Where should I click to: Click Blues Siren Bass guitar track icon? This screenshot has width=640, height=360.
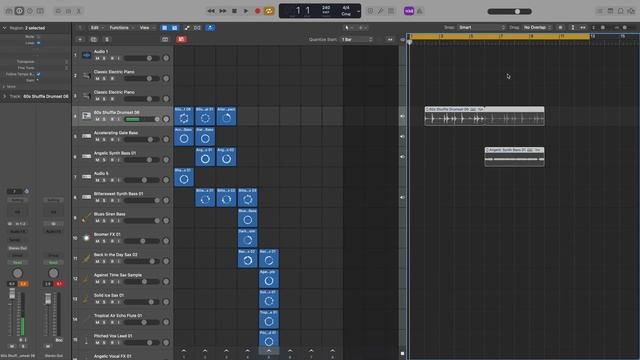tap(87, 218)
